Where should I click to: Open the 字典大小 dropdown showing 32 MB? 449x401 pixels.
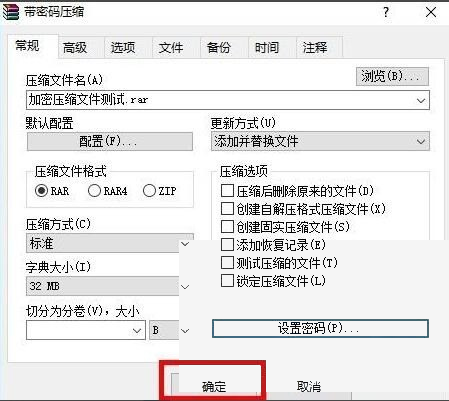pos(110,286)
